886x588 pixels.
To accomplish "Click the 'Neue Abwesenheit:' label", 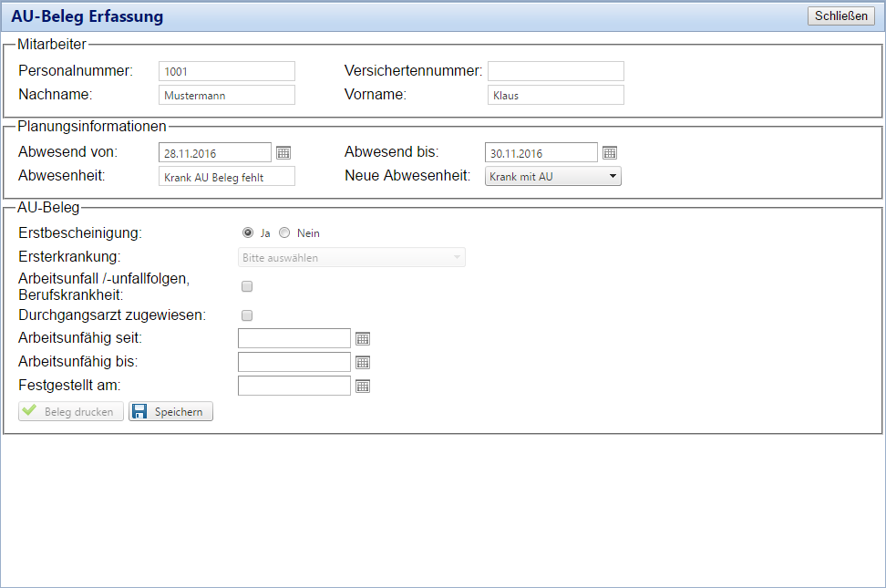I will click(407, 176).
